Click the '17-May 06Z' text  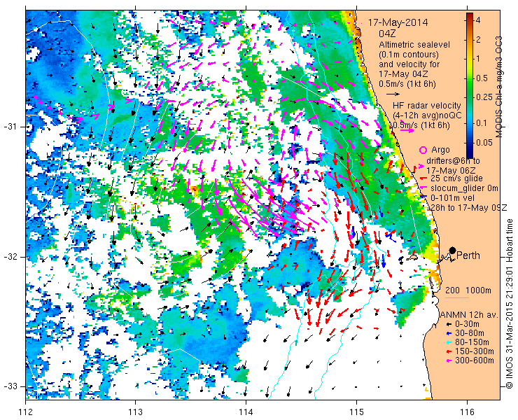click(x=451, y=171)
